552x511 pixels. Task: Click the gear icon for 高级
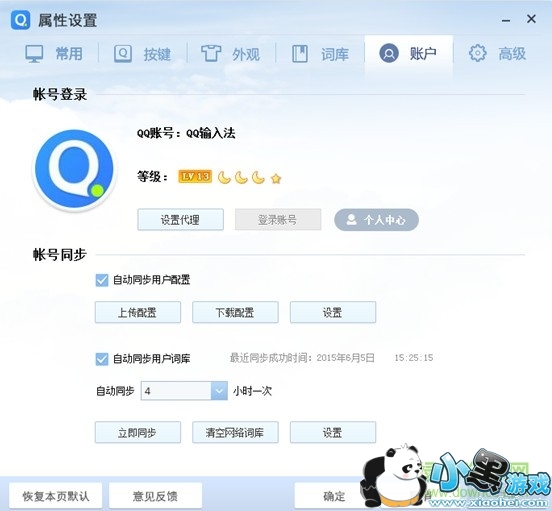[x=478, y=53]
